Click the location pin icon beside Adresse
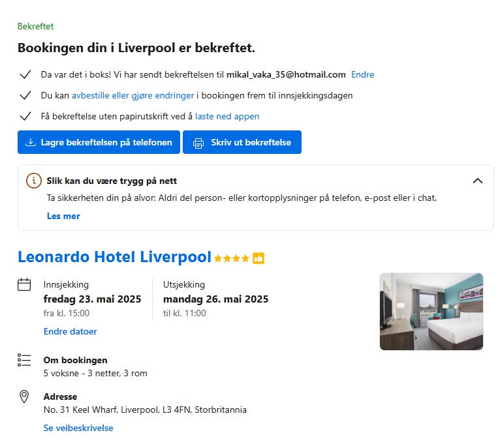The image size is (500, 448). point(24,396)
